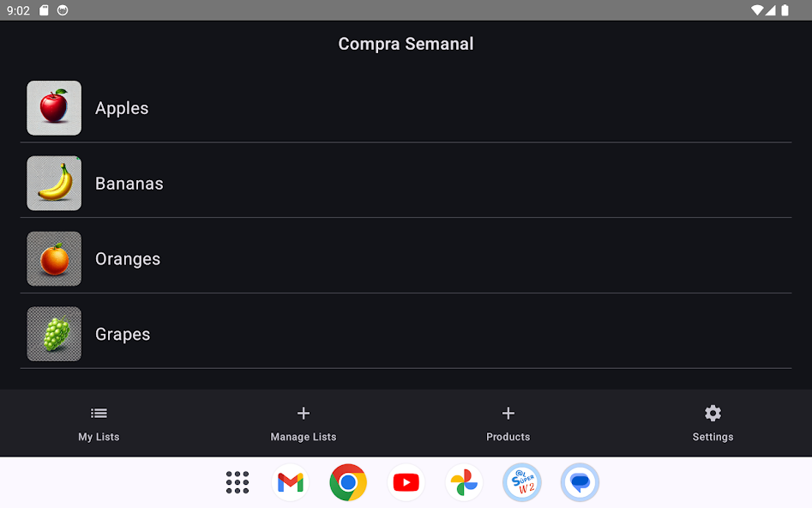
Task: Open the Manage Lists tab
Action: tap(304, 424)
